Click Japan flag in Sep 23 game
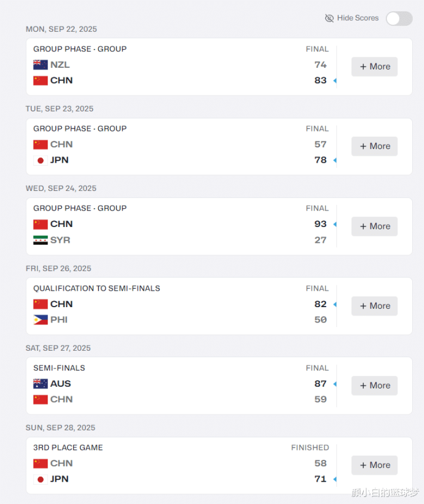Screen dimensions: 424x504 click(40, 160)
